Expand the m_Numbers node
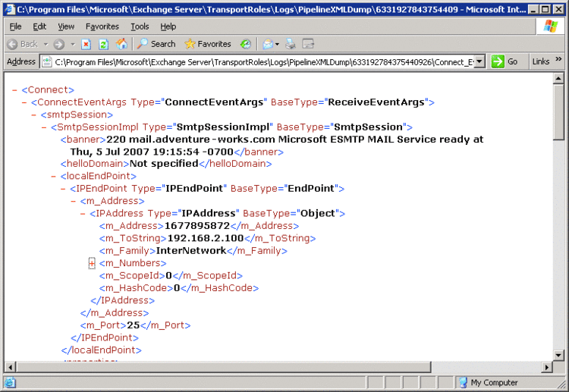 point(92,264)
